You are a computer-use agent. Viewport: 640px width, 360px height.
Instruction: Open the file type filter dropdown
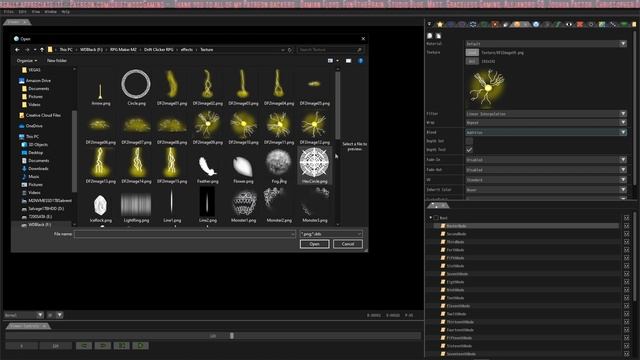(x=331, y=234)
